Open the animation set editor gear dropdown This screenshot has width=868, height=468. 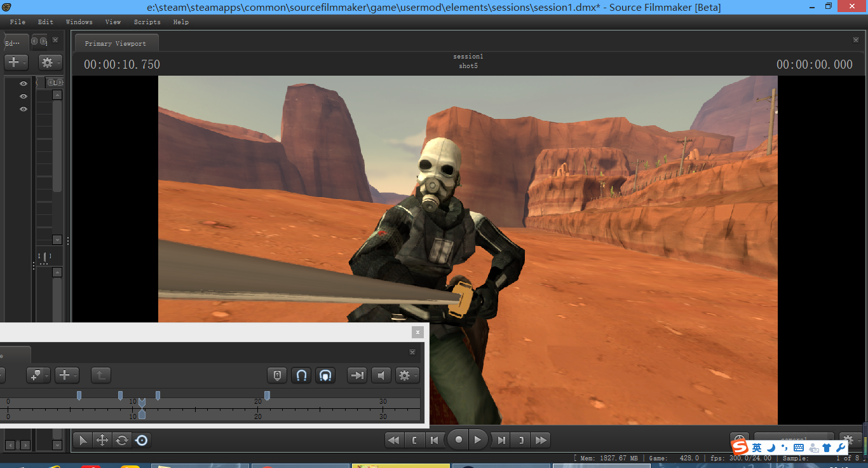pos(50,62)
